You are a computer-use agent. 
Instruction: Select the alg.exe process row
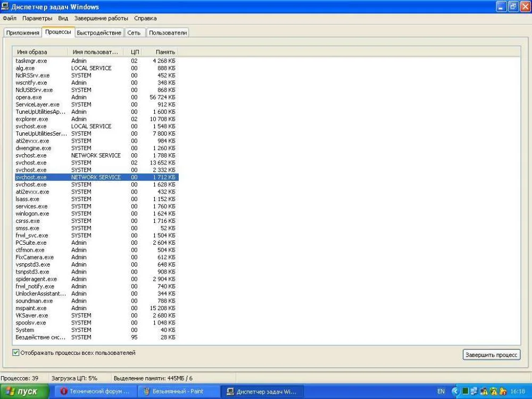[x=96, y=68]
